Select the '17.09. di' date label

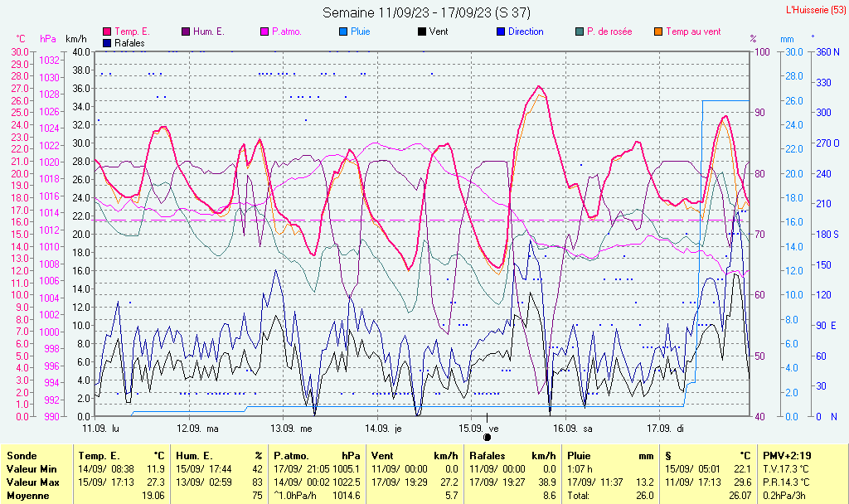point(666,429)
